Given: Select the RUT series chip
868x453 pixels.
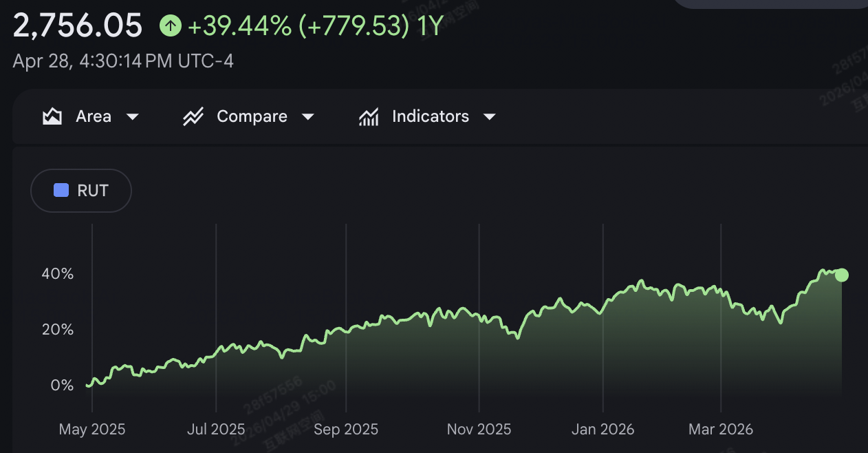Looking at the screenshot, I should 81,191.
